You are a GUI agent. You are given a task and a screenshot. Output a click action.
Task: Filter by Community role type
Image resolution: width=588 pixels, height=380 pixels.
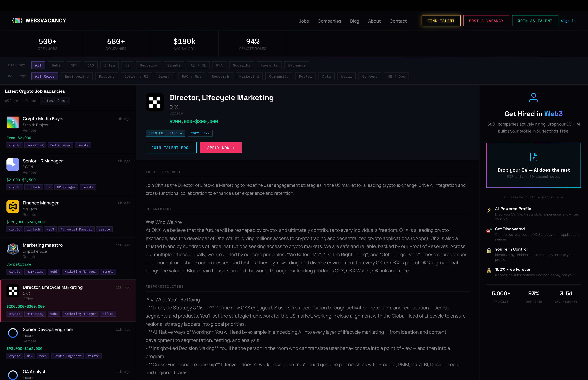[x=279, y=77]
